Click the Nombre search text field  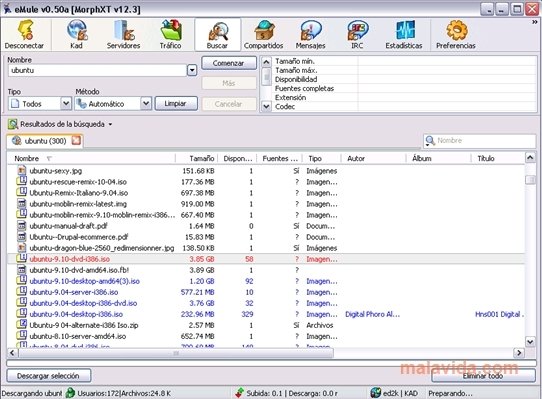click(97, 71)
